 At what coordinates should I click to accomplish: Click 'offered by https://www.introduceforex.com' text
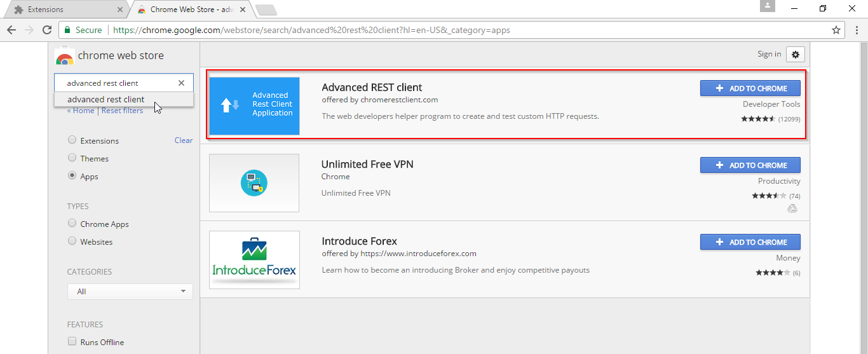399,254
